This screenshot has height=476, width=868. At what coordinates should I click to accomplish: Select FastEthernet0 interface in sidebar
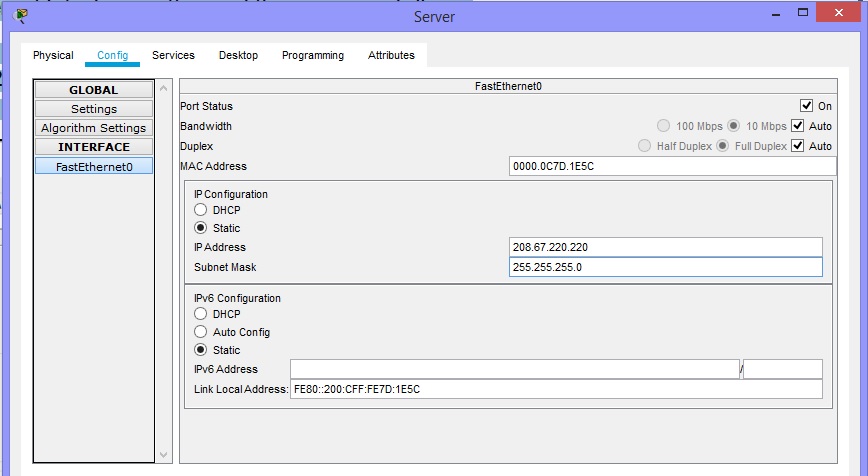point(94,166)
